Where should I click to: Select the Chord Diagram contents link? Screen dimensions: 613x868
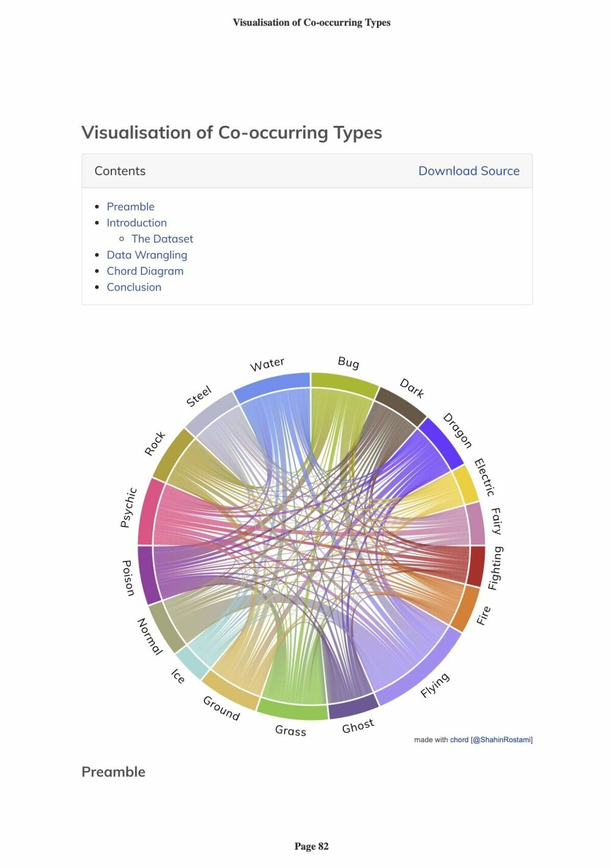coord(145,271)
